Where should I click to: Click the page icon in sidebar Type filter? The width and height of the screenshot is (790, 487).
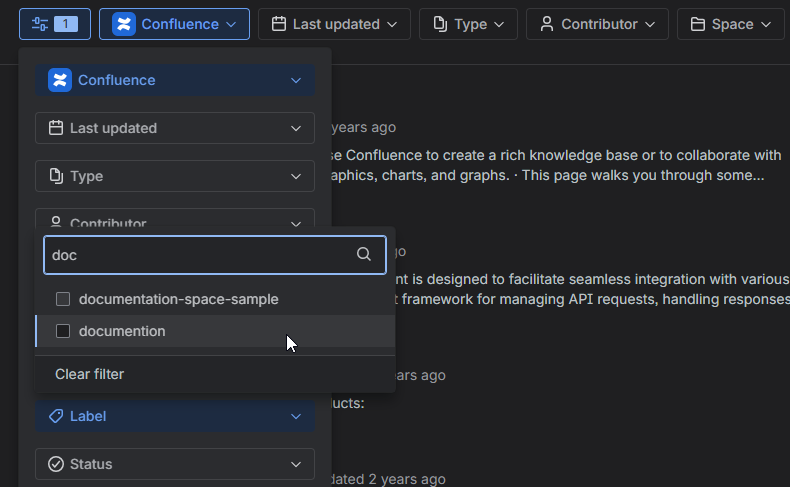coord(56,176)
